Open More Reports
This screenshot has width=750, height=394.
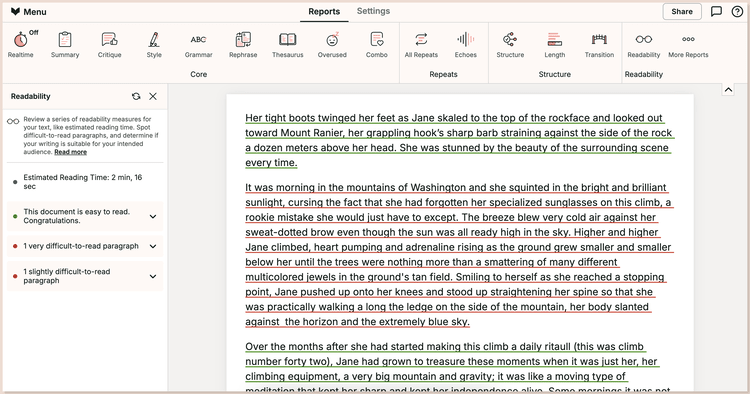click(688, 45)
